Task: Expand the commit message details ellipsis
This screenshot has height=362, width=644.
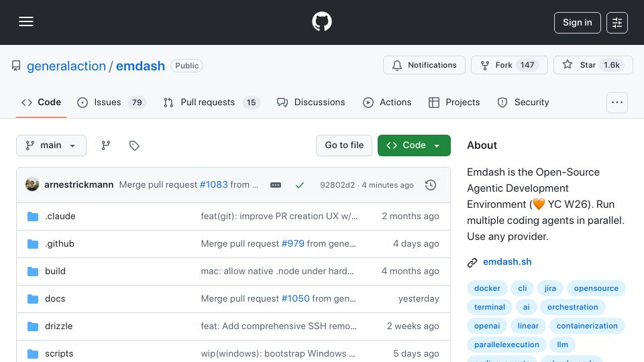Action: click(x=276, y=185)
